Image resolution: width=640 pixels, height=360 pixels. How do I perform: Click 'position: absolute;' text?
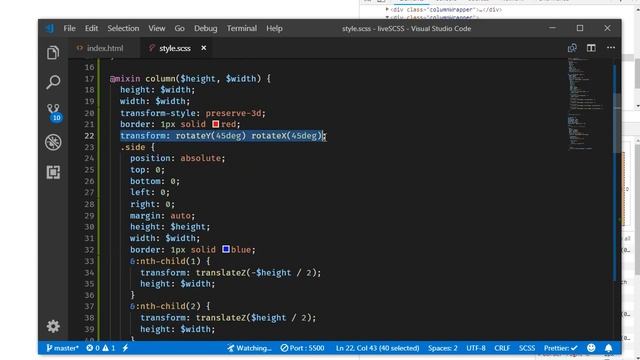[x=178, y=158]
